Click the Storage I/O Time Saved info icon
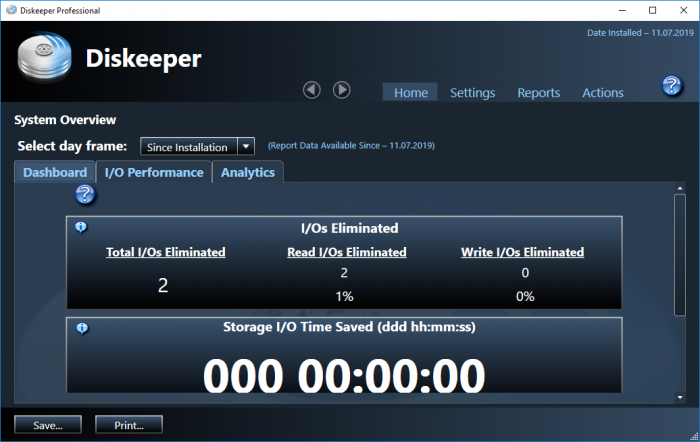 coord(82,328)
